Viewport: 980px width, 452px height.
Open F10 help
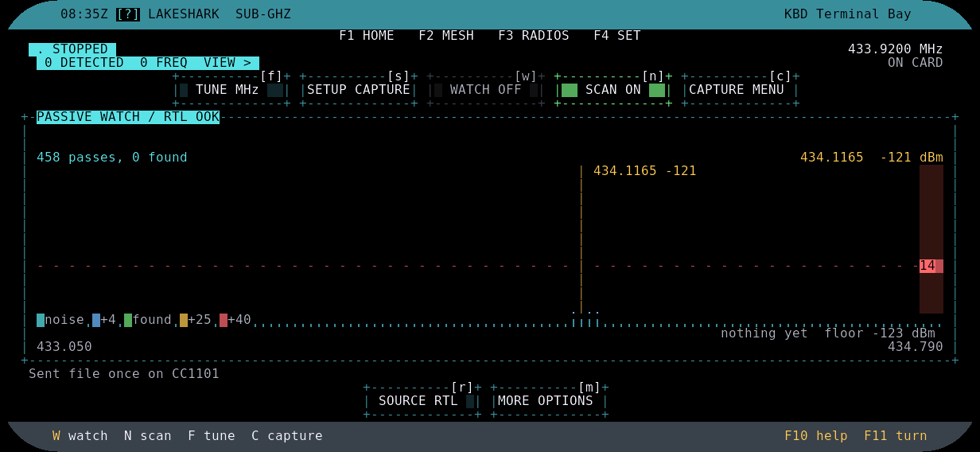tap(816, 436)
